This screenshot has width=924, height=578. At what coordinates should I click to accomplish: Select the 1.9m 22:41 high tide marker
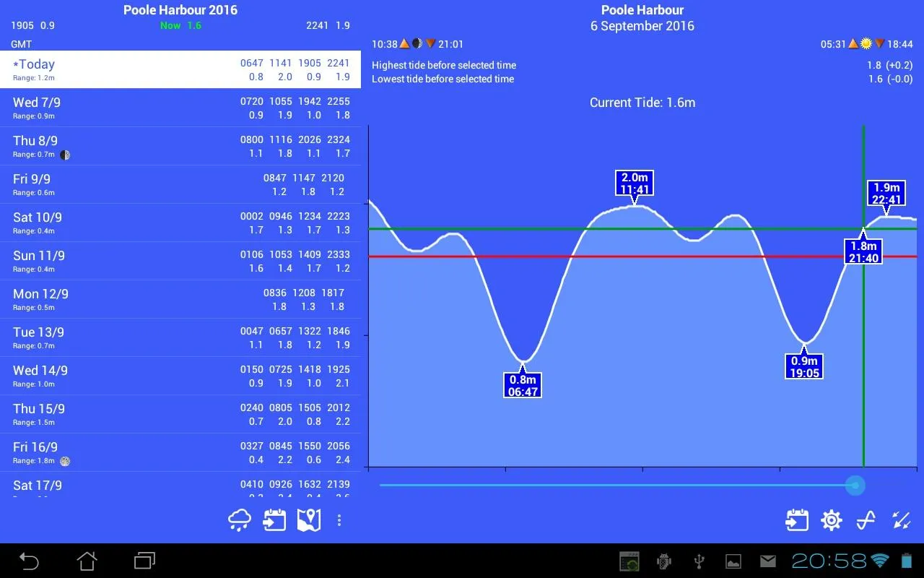[886, 193]
